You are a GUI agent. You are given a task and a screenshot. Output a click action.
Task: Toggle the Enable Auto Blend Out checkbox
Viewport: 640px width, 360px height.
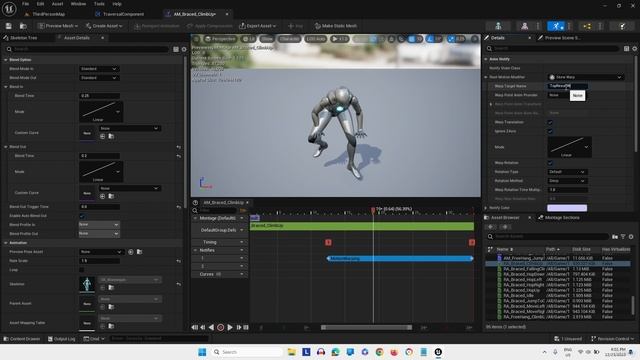pyautogui.click(x=82, y=216)
